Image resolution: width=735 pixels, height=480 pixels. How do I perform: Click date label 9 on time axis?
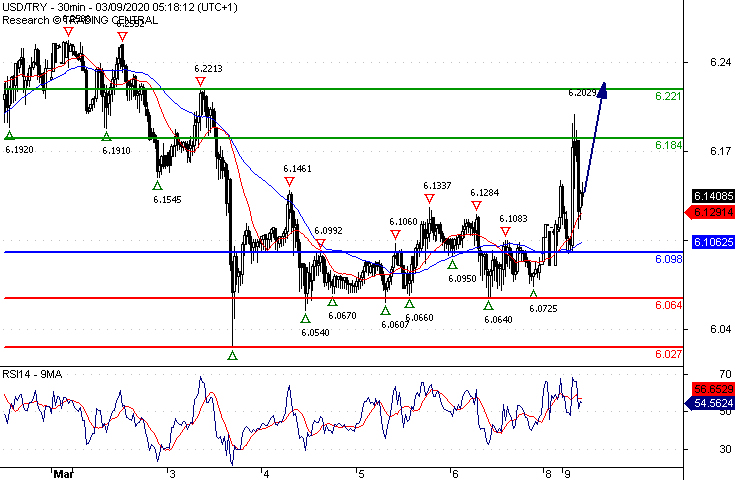pos(567,474)
